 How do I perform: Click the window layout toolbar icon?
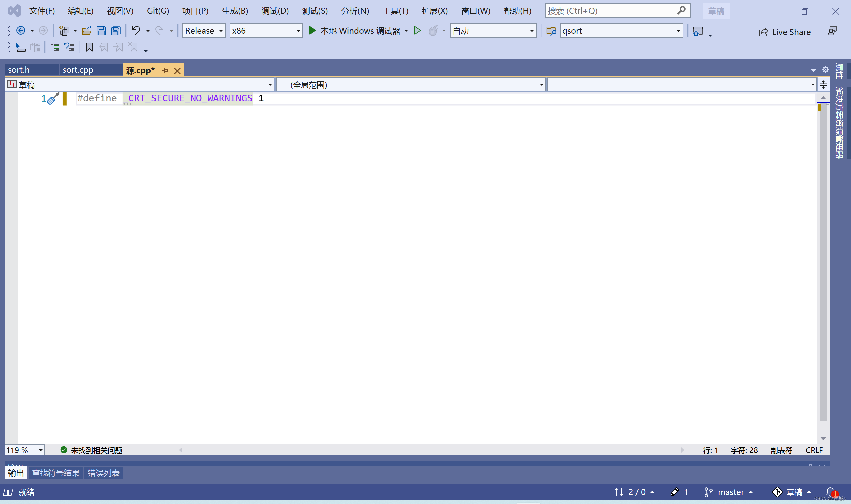[697, 31]
